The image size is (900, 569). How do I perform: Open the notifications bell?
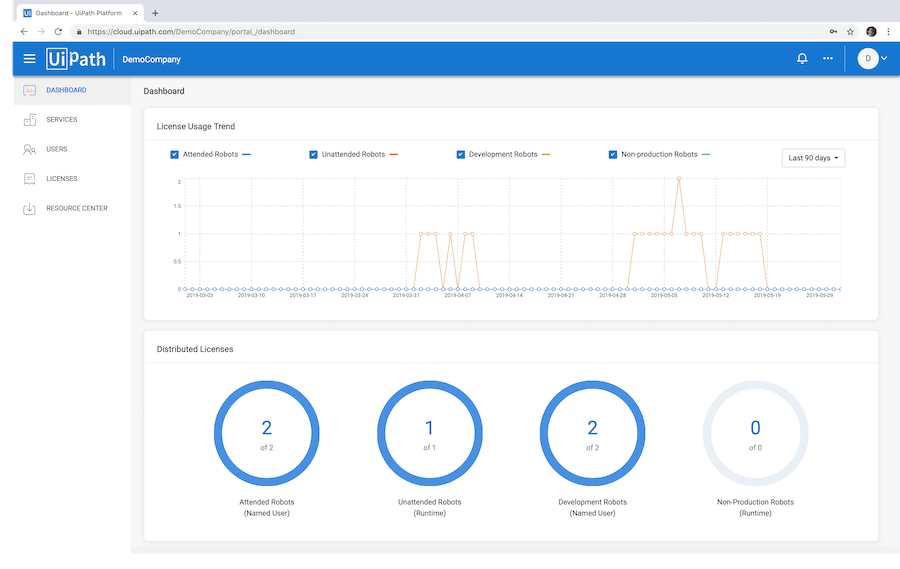802,59
